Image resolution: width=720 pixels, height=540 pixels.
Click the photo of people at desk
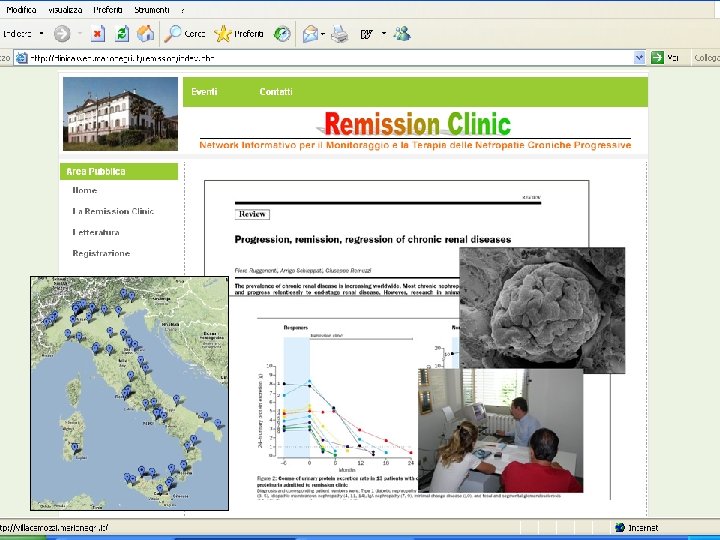501,430
